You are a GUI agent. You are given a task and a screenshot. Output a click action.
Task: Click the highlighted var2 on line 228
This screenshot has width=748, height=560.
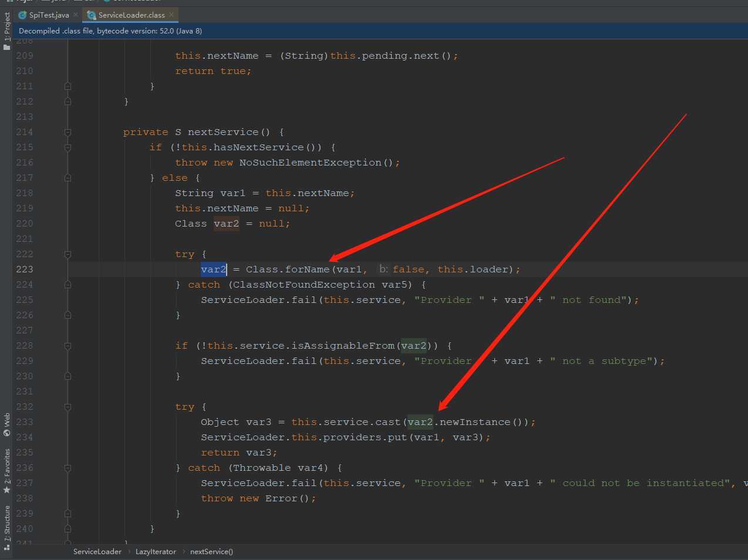(414, 346)
